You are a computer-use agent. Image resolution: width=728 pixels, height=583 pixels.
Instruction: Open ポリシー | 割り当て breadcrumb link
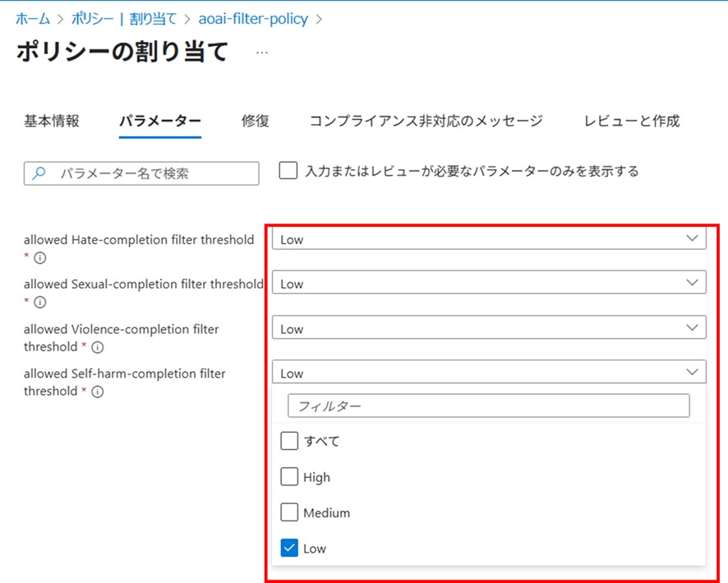[124, 19]
